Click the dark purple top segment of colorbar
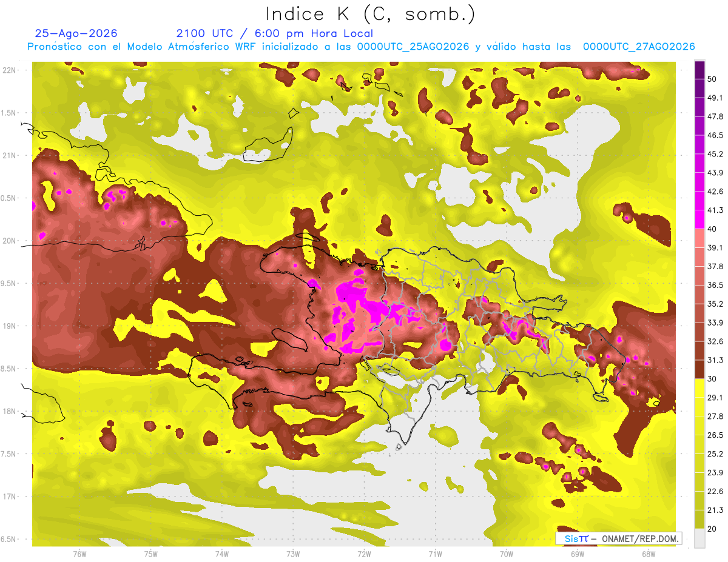728x562 pixels. 699,70
